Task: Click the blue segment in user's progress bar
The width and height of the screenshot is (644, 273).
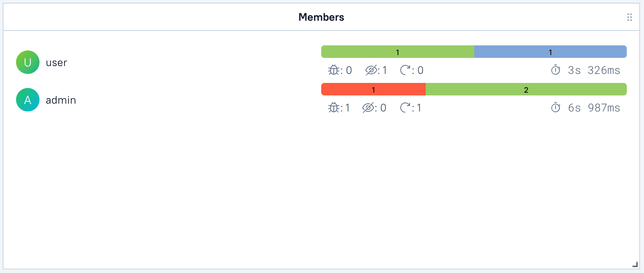Action: [550, 51]
